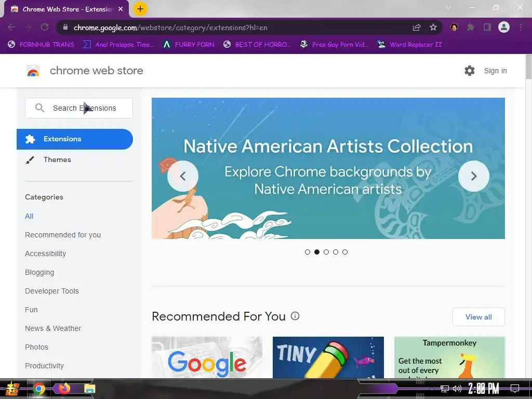Open the Blogging category

tap(39, 272)
